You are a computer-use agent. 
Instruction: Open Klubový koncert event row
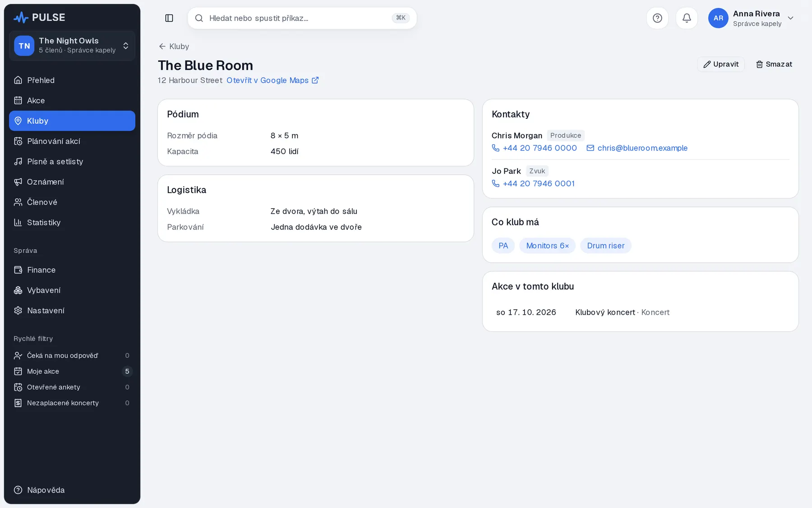click(x=641, y=312)
